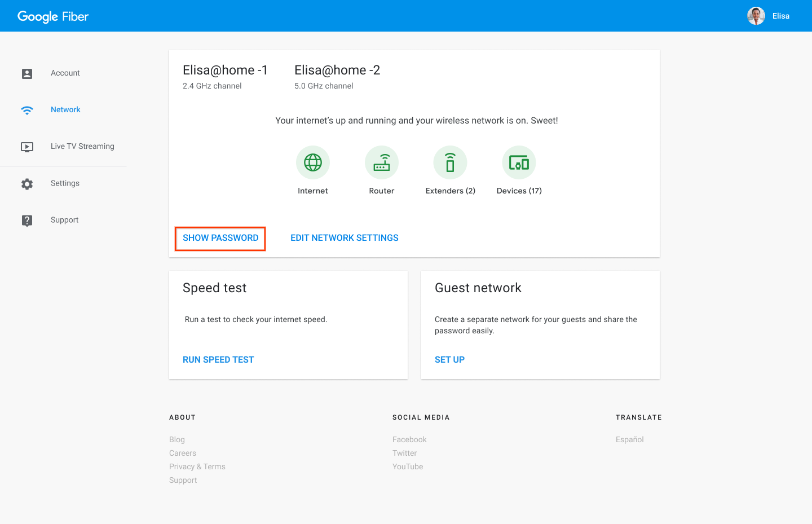Screen dimensions: 812x524
Task: Open Support in the sidebar menu
Action: [64, 220]
